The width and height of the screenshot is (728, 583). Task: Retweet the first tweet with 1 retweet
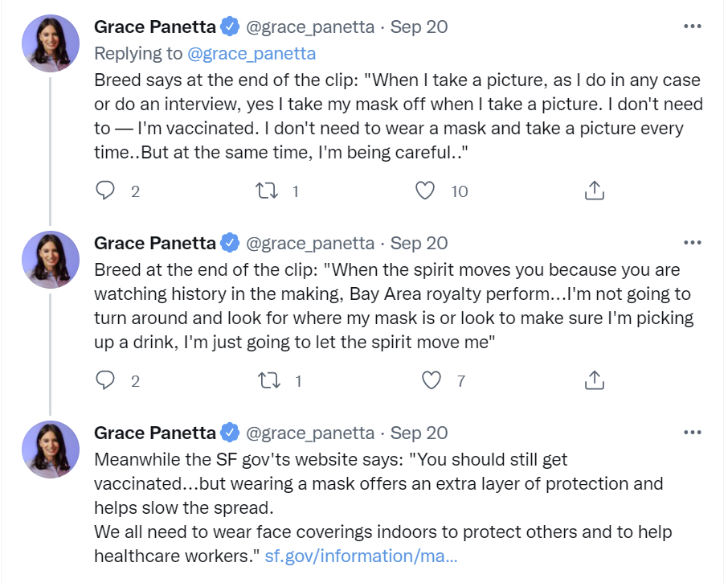coord(268,191)
